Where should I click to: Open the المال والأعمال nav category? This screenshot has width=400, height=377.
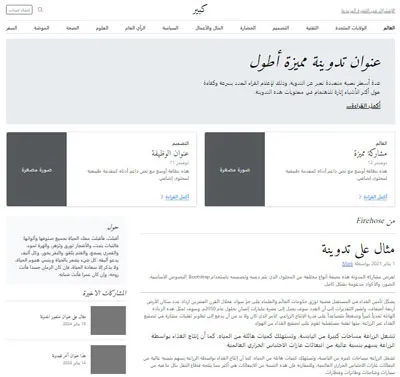(209, 28)
